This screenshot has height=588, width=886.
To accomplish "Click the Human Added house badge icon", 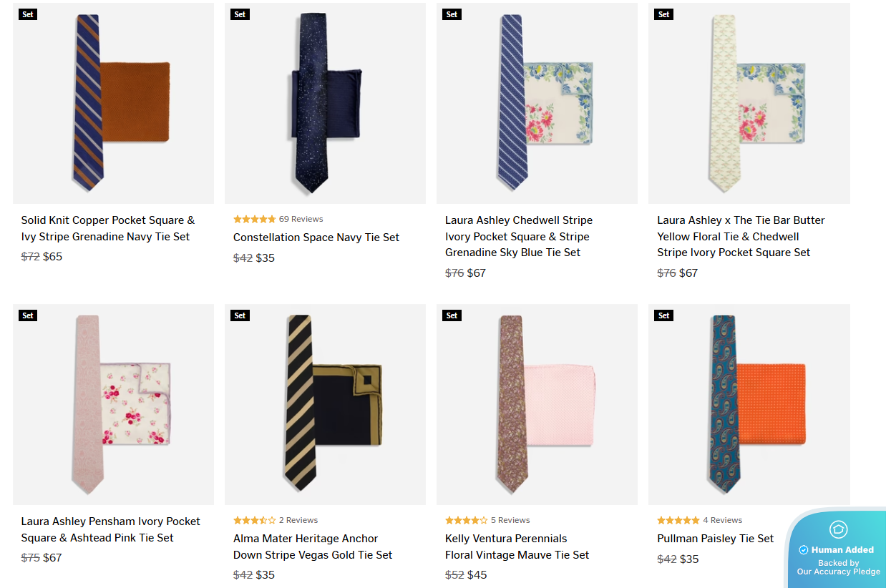I will [x=838, y=529].
